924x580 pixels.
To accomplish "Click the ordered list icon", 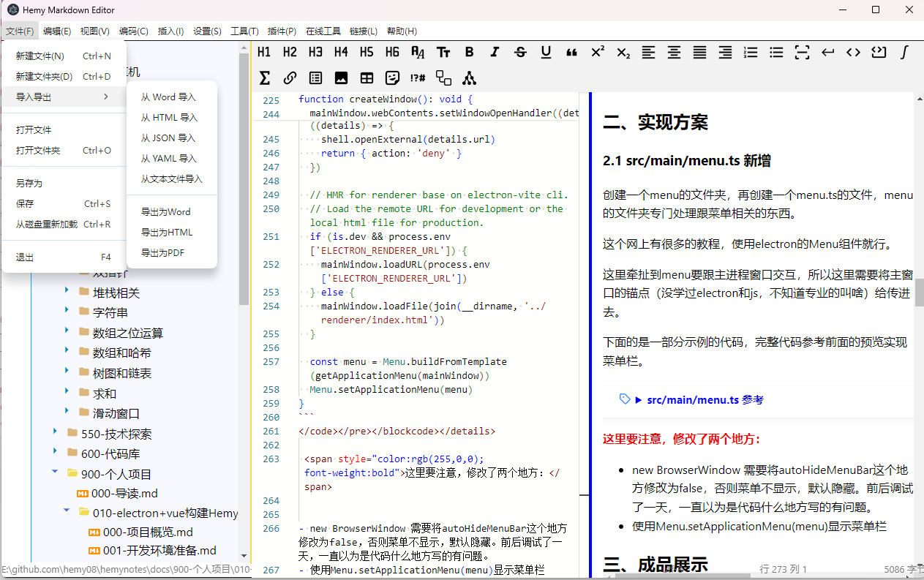I will [751, 52].
